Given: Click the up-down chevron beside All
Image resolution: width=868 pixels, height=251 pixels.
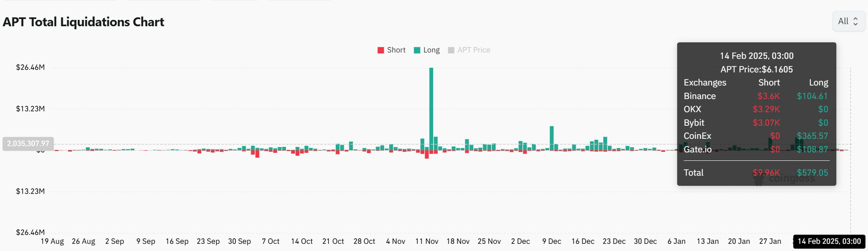Looking at the screenshot, I should [x=855, y=21].
